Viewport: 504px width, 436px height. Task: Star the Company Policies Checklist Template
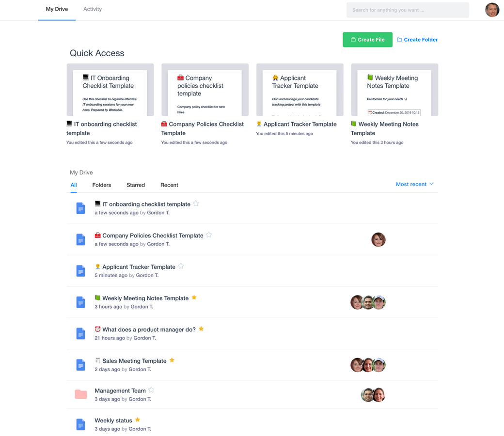pyautogui.click(x=209, y=235)
